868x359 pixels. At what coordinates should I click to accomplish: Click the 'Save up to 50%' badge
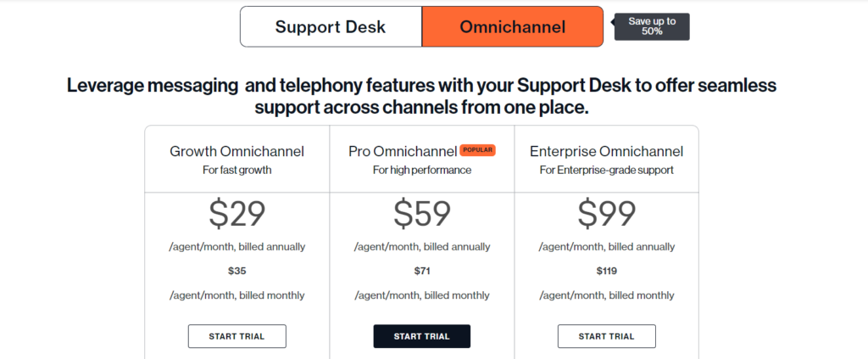(652, 26)
